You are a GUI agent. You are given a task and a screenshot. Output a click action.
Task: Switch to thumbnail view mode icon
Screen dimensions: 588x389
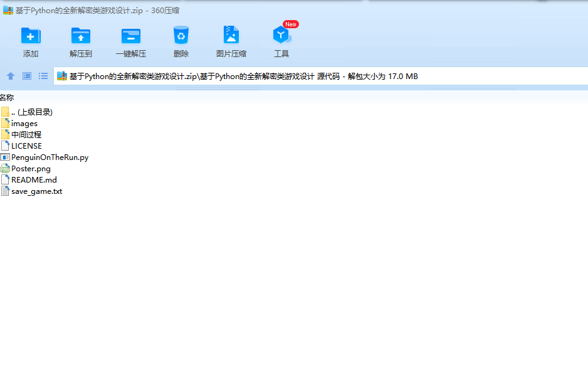point(27,76)
